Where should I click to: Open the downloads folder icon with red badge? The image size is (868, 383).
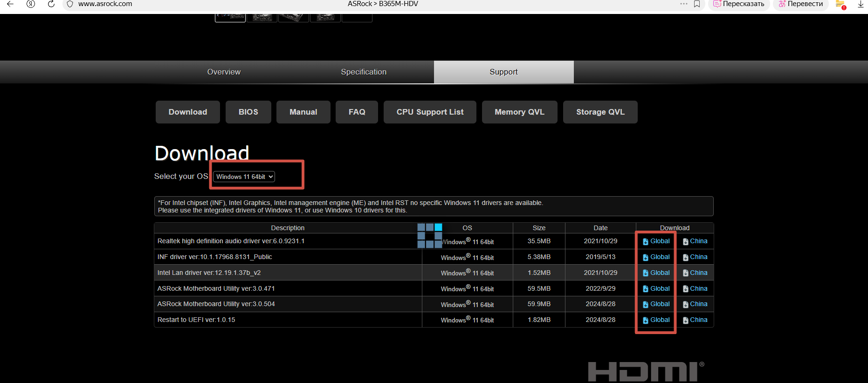click(841, 4)
